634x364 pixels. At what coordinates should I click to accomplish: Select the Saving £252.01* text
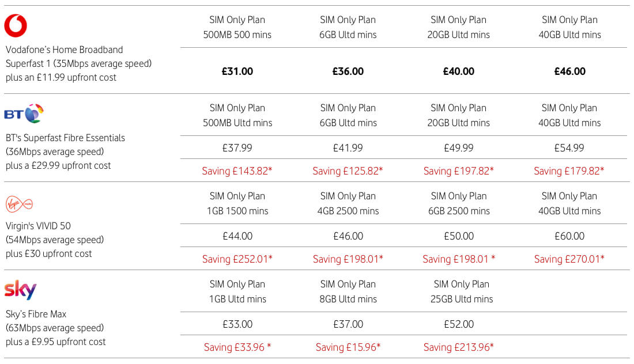click(x=237, y=259)
